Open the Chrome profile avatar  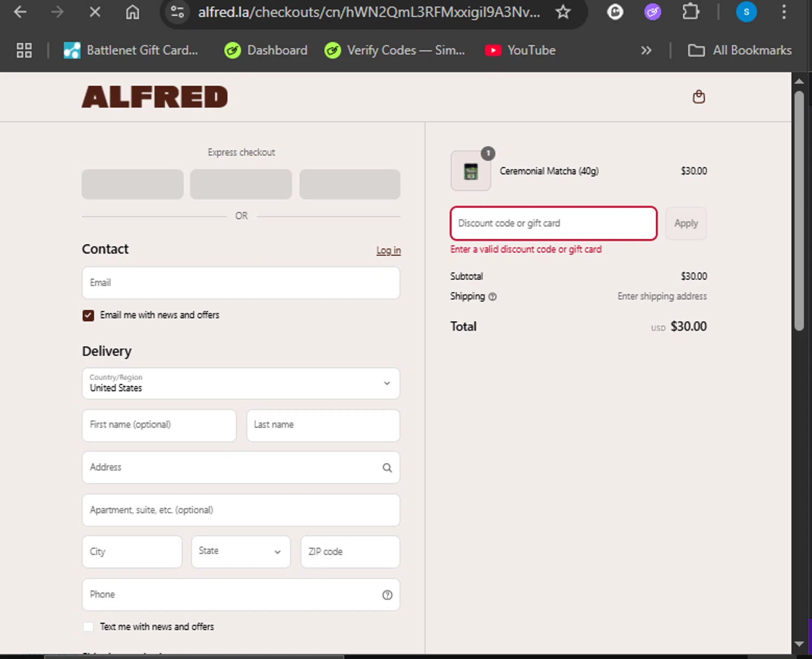[746, 12]
